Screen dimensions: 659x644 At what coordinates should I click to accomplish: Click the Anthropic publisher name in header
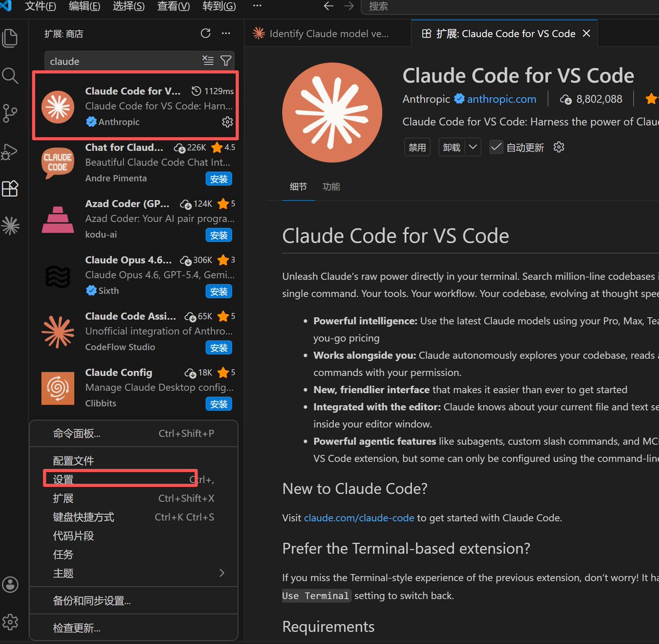pos(426,99)
